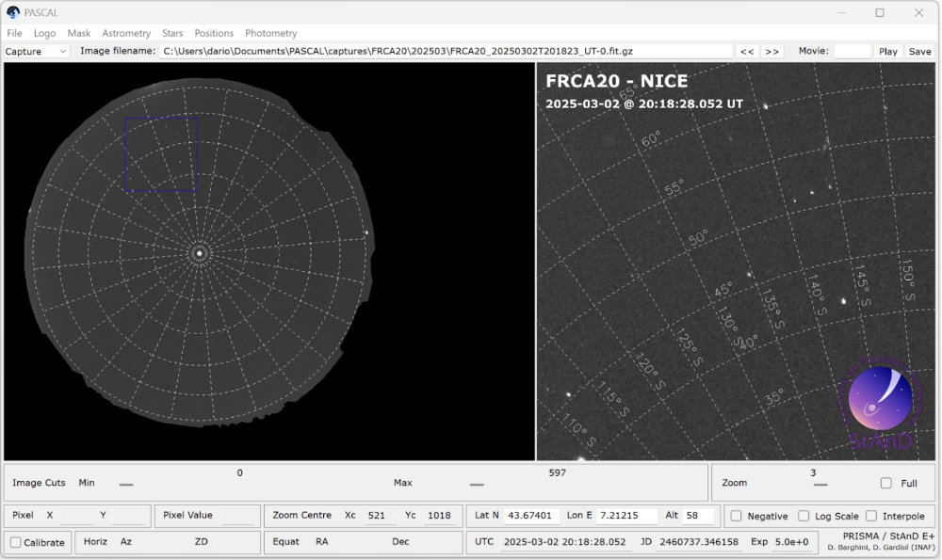Open the Stars menu
The height and width of the screenshot is (560, 942).
pyautogui.click(x=172, y=32)
